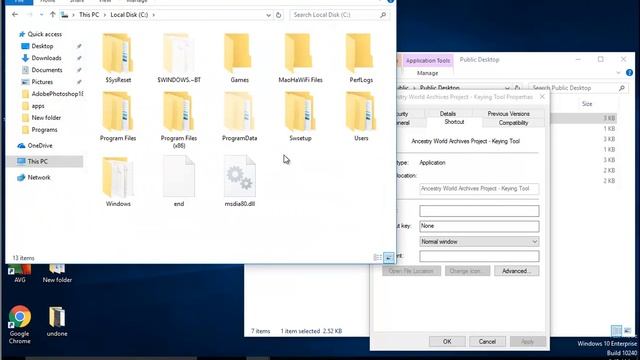The width and height of the screenshot is (640, 360).
Task: Refresh the Local Disk (C:) view
Action: click(x=278, y=15)
